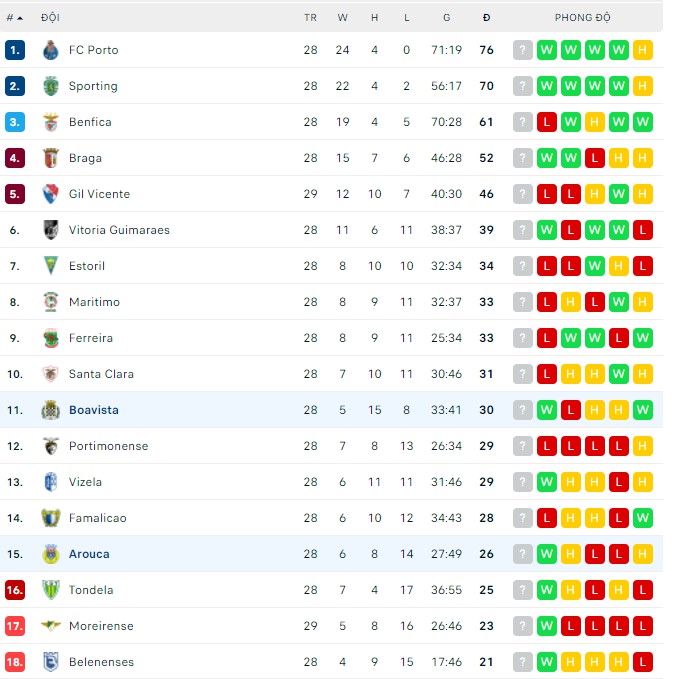The image size is (673, 679).
Task: Click the Sporting club crest
Action: [x=51, y=86]
